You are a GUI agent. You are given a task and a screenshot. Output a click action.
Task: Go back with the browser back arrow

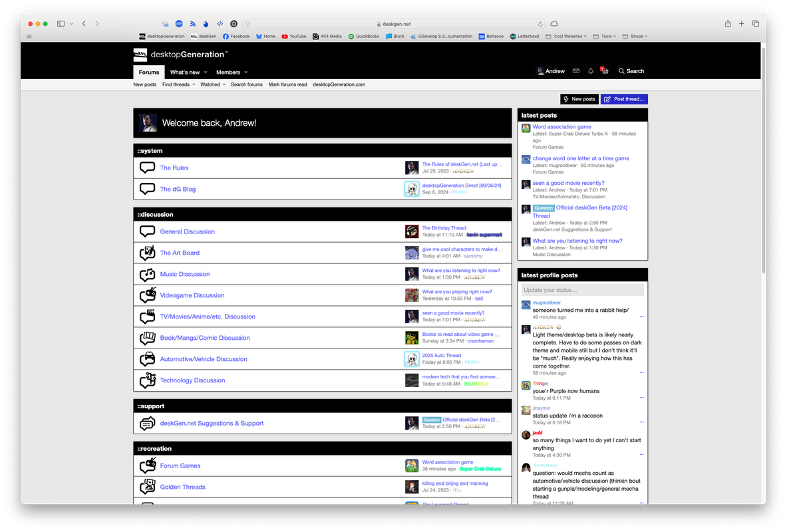tap(84, 23)
